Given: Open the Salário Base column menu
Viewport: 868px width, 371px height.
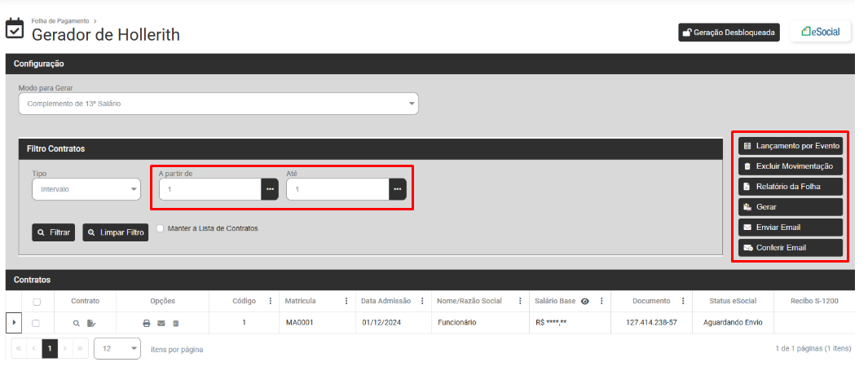Looking at the screenshot, I should pyautogui.click(x=601, y=301).
